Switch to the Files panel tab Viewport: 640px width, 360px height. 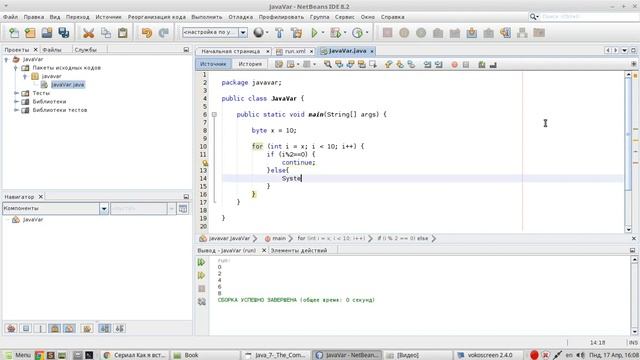[x=52, y=50]
